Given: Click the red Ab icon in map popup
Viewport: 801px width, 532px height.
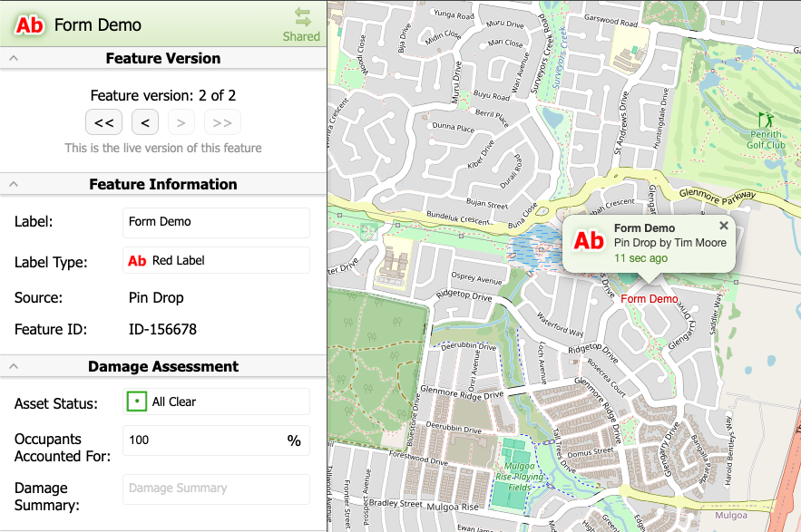Looking at the screenshot, I should tap(589, 240).
